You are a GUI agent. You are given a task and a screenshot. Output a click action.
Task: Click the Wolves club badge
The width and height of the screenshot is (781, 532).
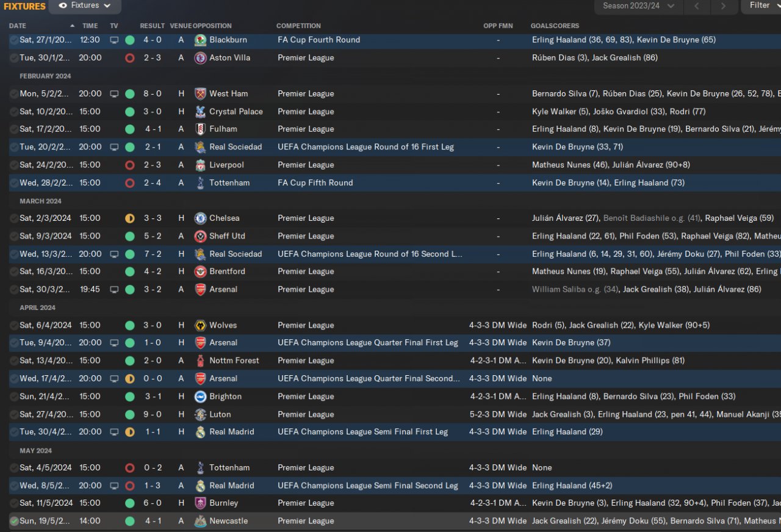click(200, 325)
